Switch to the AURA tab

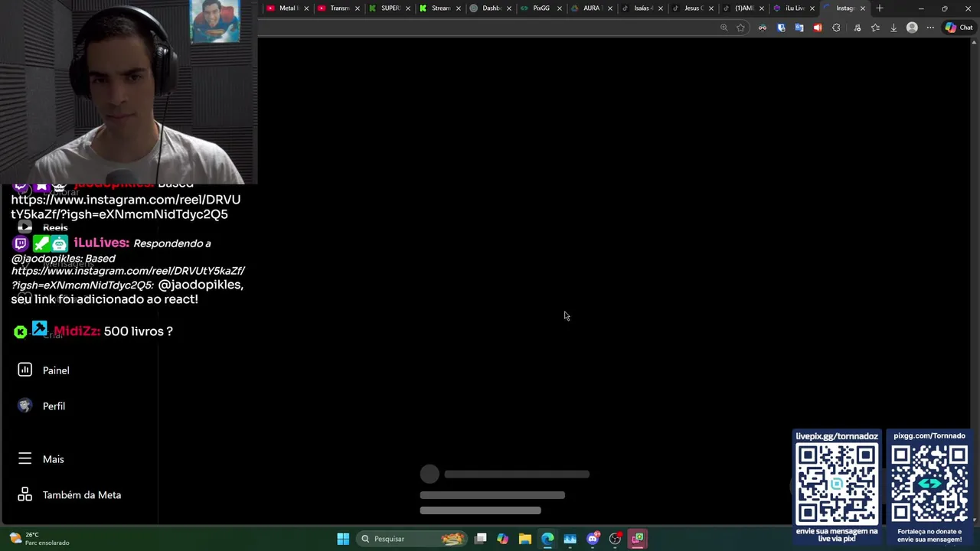[x=590, y=8]
